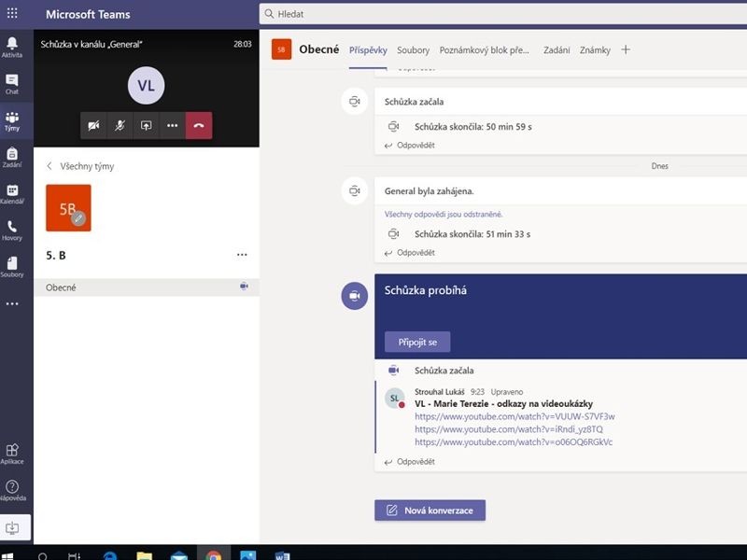Hang up the meeting call
Image resolution: width=747 pixels, height=560 pixels.
click(199, 125)
